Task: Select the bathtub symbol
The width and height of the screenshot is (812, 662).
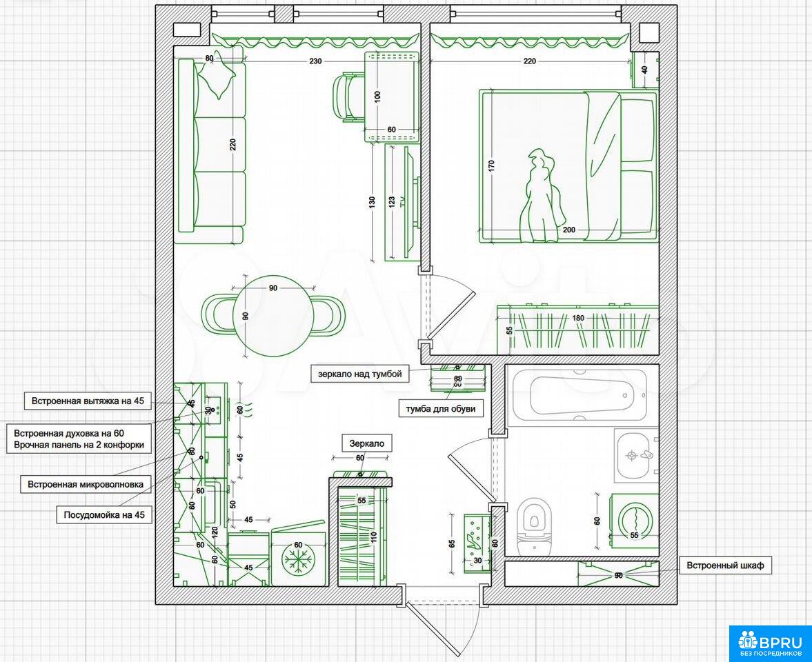Action: (582, 396)
